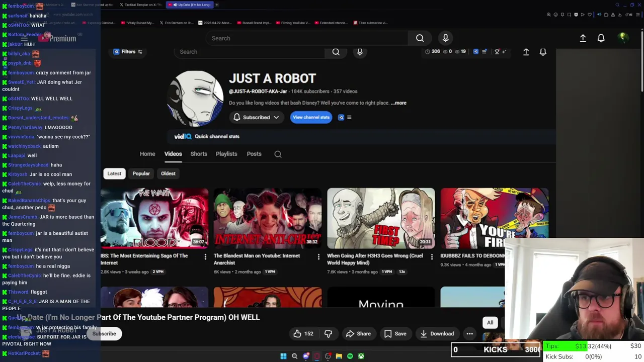Open Windows Start button on taskbar

click(283, 356)
